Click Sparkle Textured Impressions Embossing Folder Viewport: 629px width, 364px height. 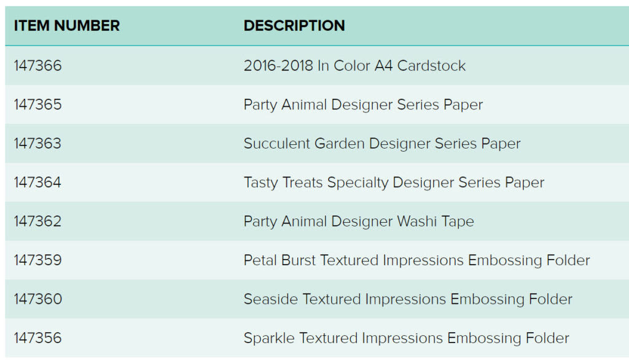[407, 338]
